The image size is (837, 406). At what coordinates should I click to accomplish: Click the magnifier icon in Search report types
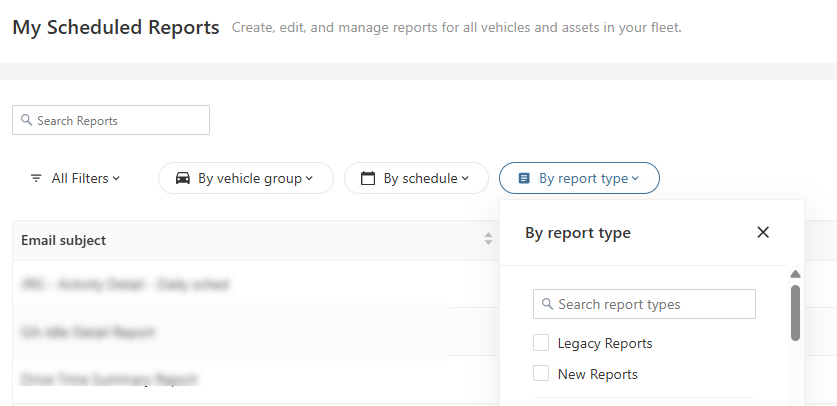click(547, 304)
